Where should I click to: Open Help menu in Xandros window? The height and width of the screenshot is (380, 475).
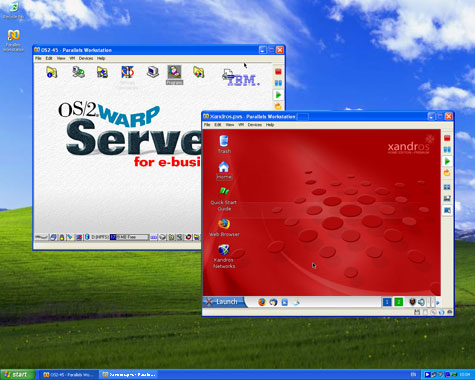coord(270,125)
